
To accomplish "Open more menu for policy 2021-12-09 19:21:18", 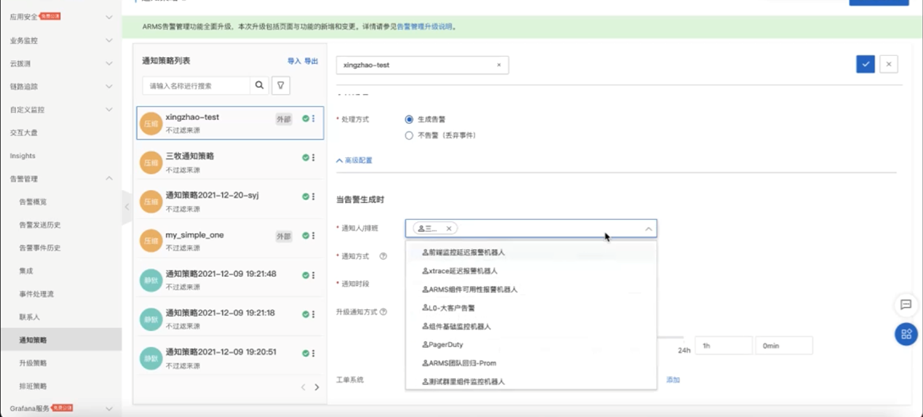I will [x=313, y=314].
